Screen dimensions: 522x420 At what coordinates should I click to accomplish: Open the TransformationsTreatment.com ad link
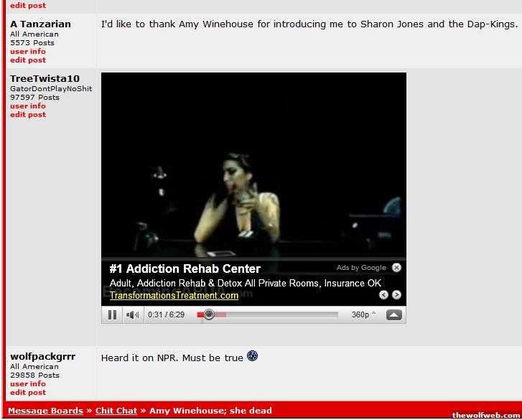pos(174,296)
